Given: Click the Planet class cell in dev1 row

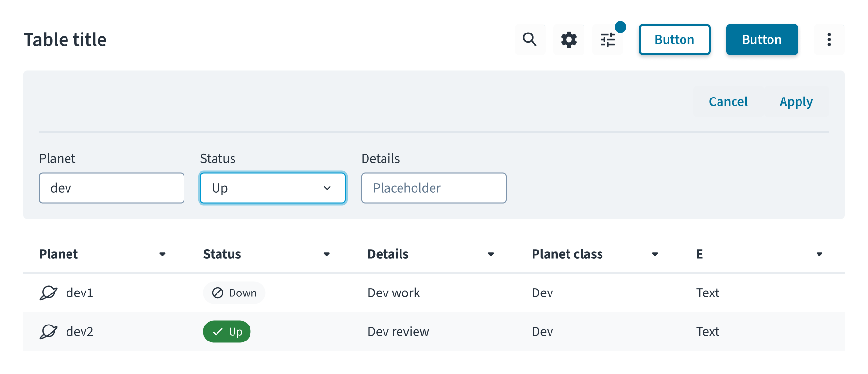Looking at the screenshot, I should click(542, 293).
